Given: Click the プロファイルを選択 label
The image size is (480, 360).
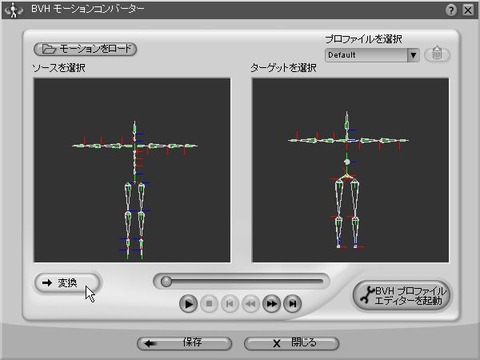Looking at the screenshot, I should pos(363,39).
